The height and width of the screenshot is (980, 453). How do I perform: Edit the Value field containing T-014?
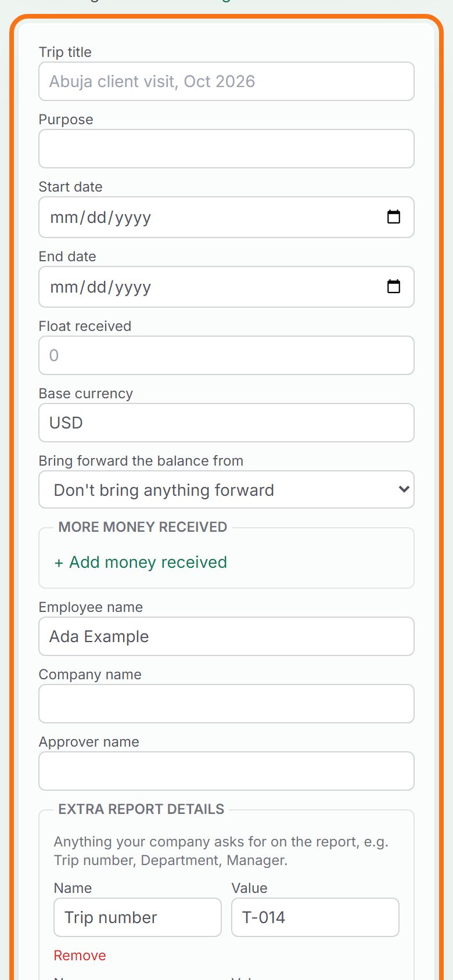click(315, 917)
